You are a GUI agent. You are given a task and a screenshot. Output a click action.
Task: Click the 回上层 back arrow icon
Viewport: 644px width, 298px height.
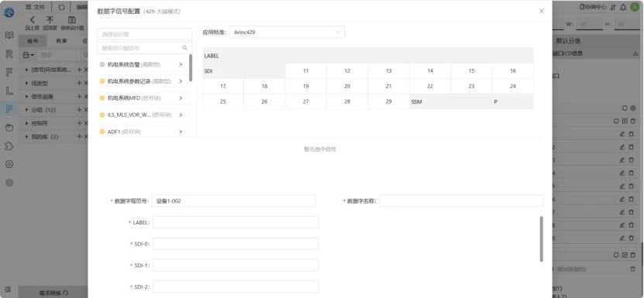pos(32,19)
